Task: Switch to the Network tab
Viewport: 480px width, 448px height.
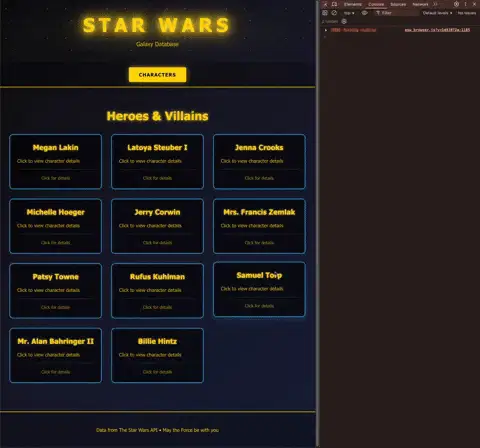Action: (x=420, y=4)
